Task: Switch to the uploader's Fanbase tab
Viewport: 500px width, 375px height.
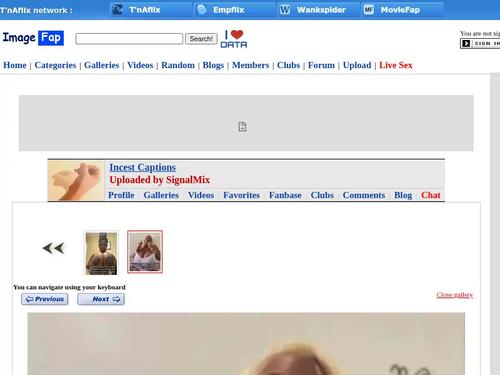Action: (285, 195)
